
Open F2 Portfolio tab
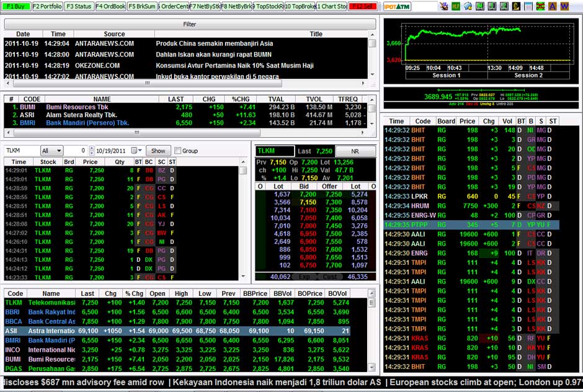coord(47,6)
